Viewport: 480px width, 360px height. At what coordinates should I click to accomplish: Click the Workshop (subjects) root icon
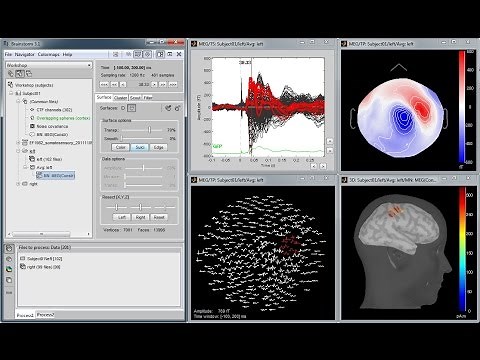(x=10, y=85)
